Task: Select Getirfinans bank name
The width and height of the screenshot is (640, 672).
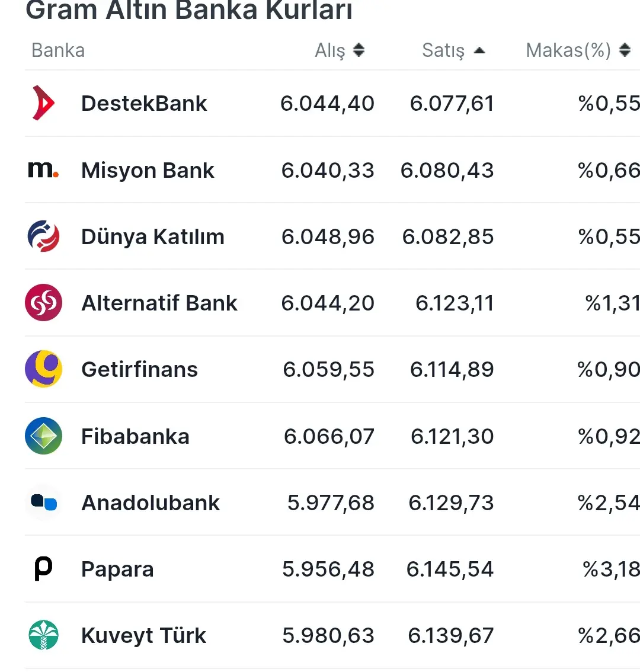Action: (139, 370)
